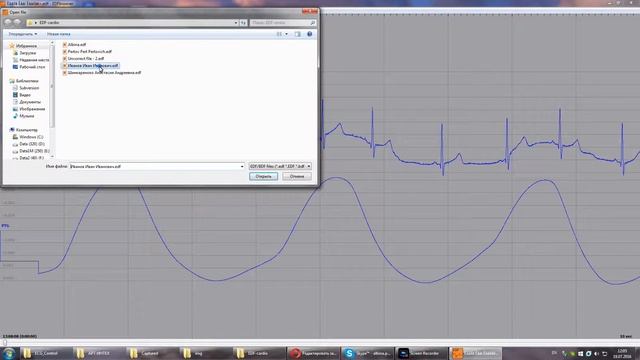Click the search magnifier icon
This screenshot has height=360, width=640.
(x=313, y=22)
